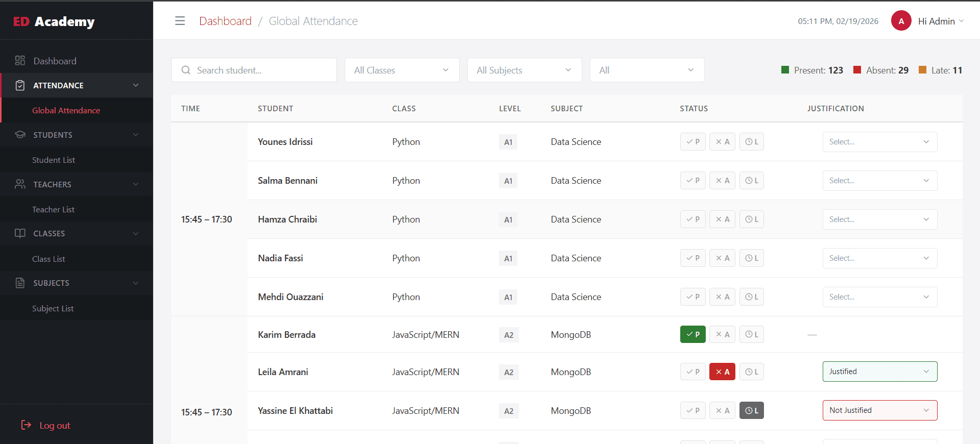
Task: Click the Teachers people icon
Action: click(20, 184)
